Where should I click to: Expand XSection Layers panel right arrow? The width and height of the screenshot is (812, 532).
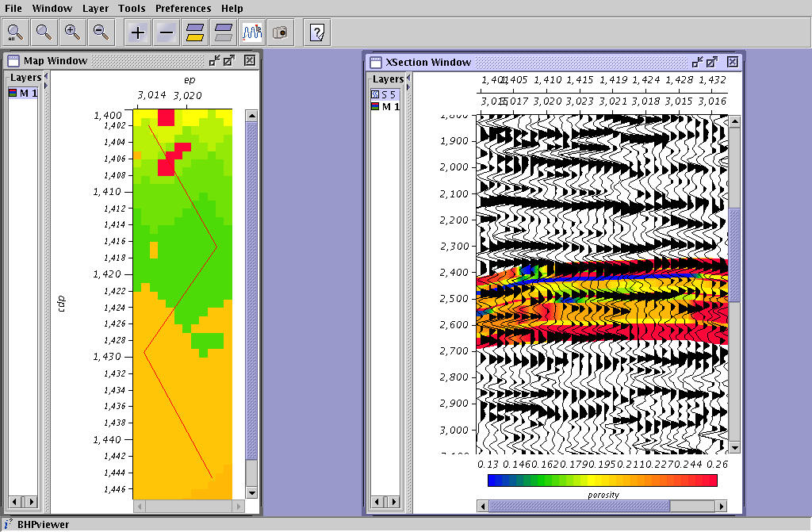(408, 87)
